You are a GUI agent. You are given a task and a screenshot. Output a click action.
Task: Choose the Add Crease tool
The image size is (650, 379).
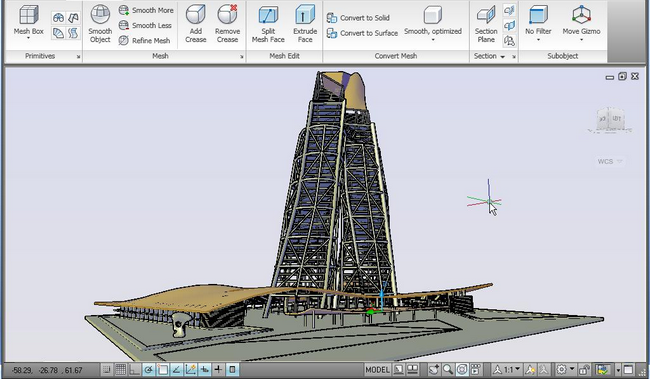pyautogui.click(x=195, y=24)
